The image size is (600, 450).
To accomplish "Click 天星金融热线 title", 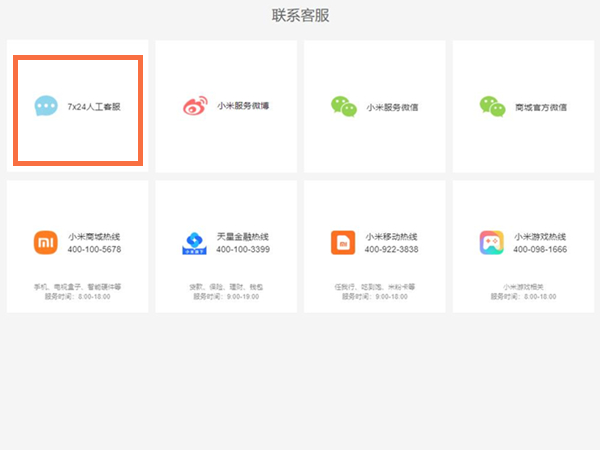I will (x=243, y=236).
